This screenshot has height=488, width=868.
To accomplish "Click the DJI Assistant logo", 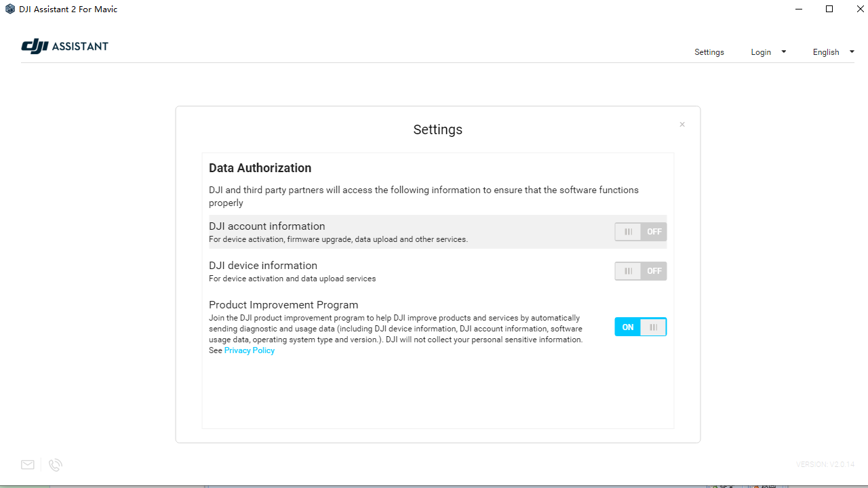I will pyautogui.click(x=65, y=46).
